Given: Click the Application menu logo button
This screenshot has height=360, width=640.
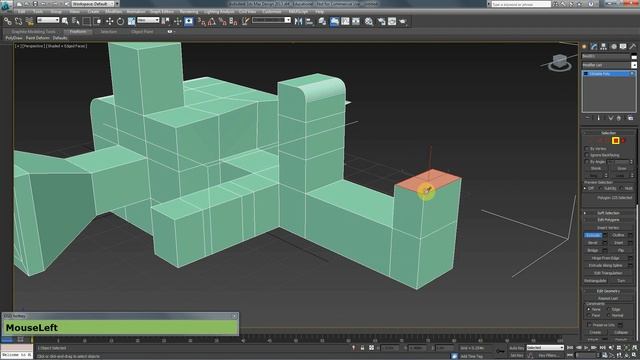Looking at the screenshot, I should [x=6, y=5].
